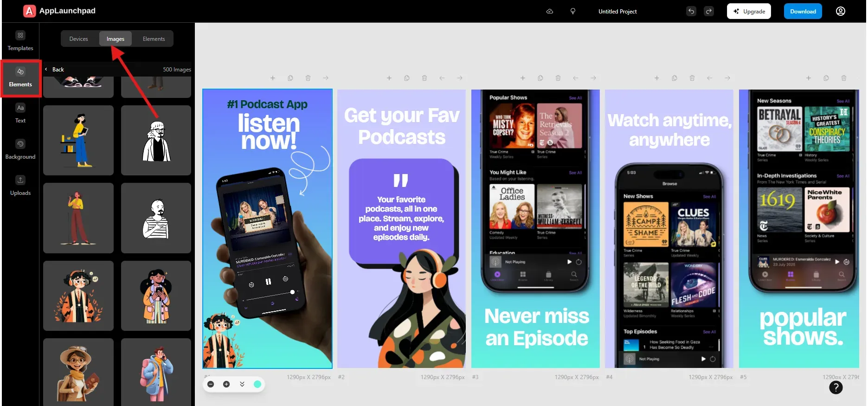Select woman in yellow top with books image
Viewport: 868px width, 406px height.
78,140
